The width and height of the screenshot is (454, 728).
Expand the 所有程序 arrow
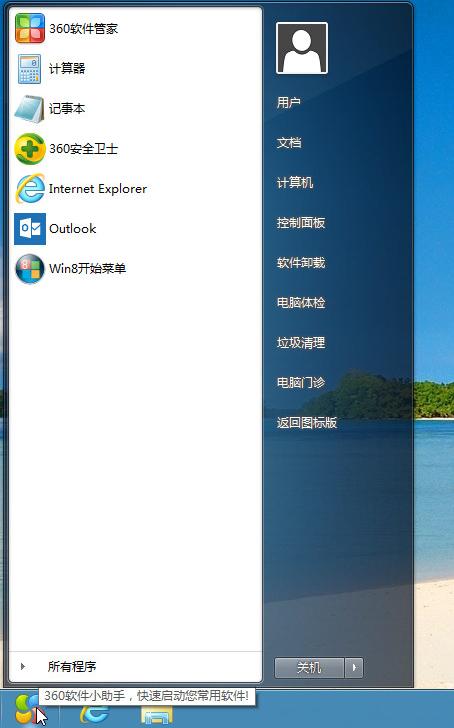pos(23,666)
